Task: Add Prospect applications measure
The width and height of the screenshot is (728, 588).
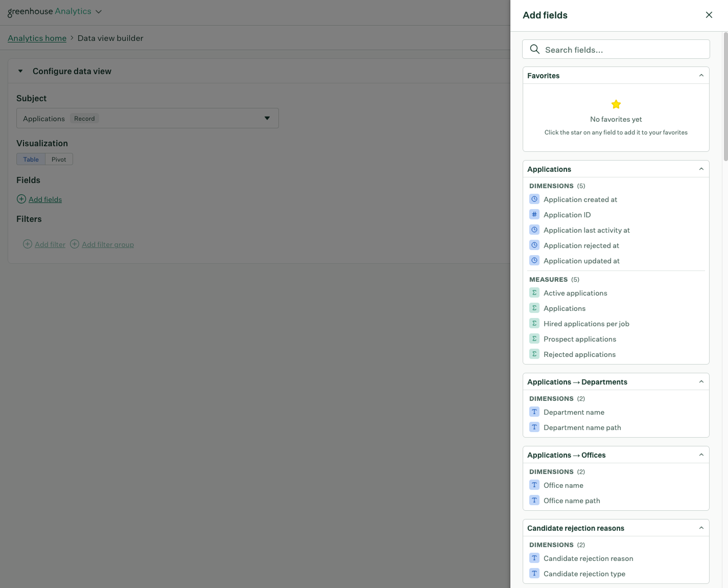Action: [580, 339]
